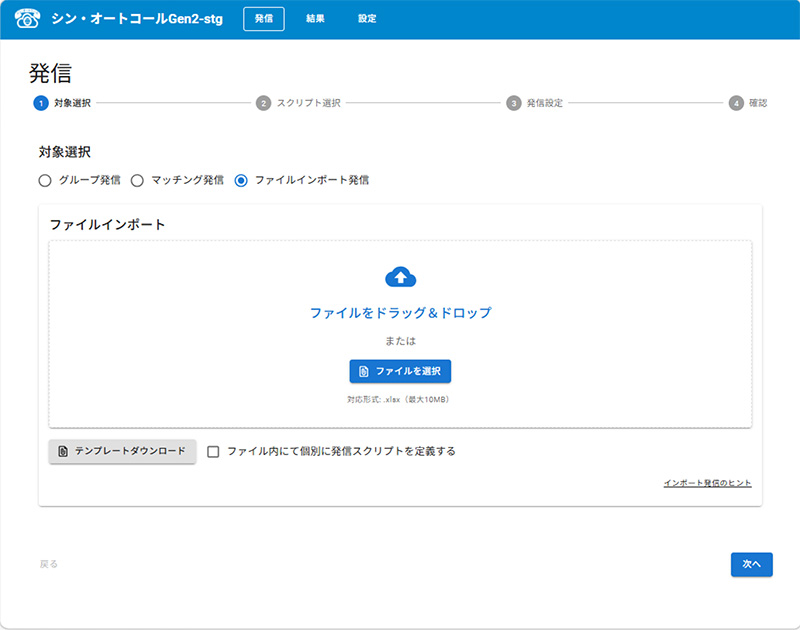The image size is (800, 630).
Task: Click the step 3 circle 発信設定
Action: pyautogui.click(x=513, y=103)
